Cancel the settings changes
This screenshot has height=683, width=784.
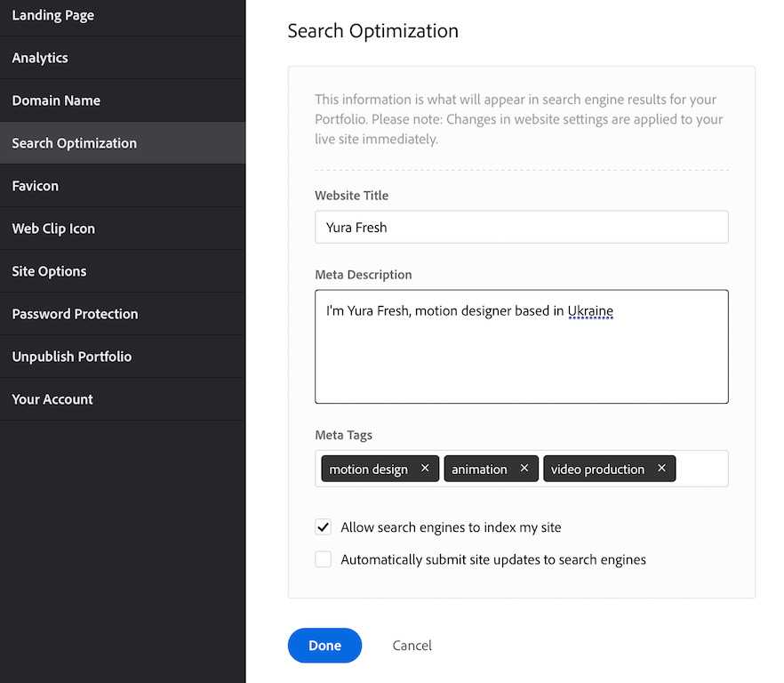coord(412,646)
